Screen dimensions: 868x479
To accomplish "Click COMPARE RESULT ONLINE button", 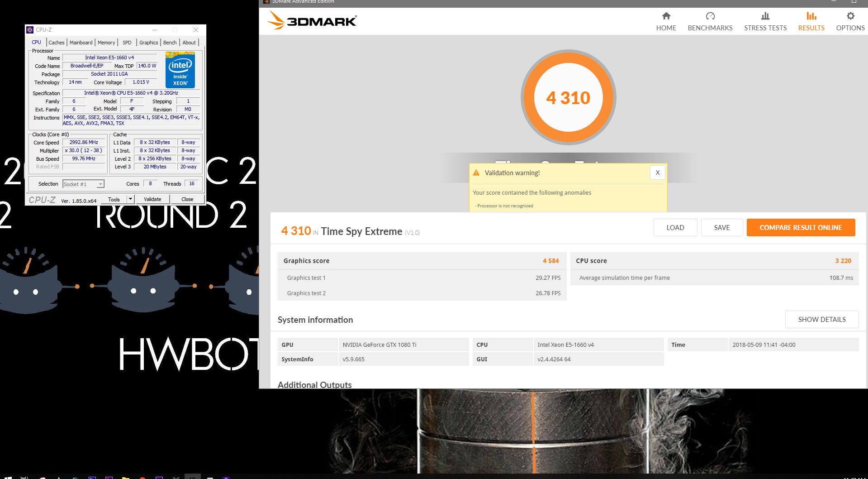I will (x=801, y=228).
